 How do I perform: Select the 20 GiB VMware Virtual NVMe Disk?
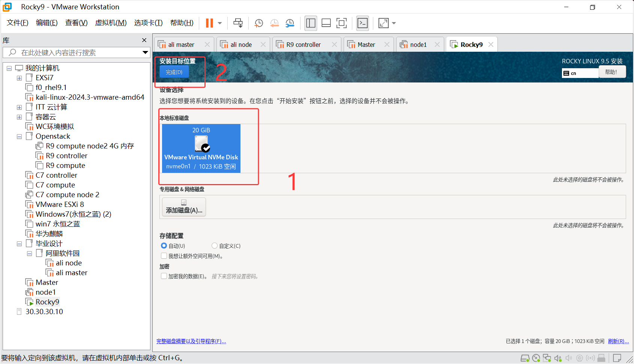201,148
